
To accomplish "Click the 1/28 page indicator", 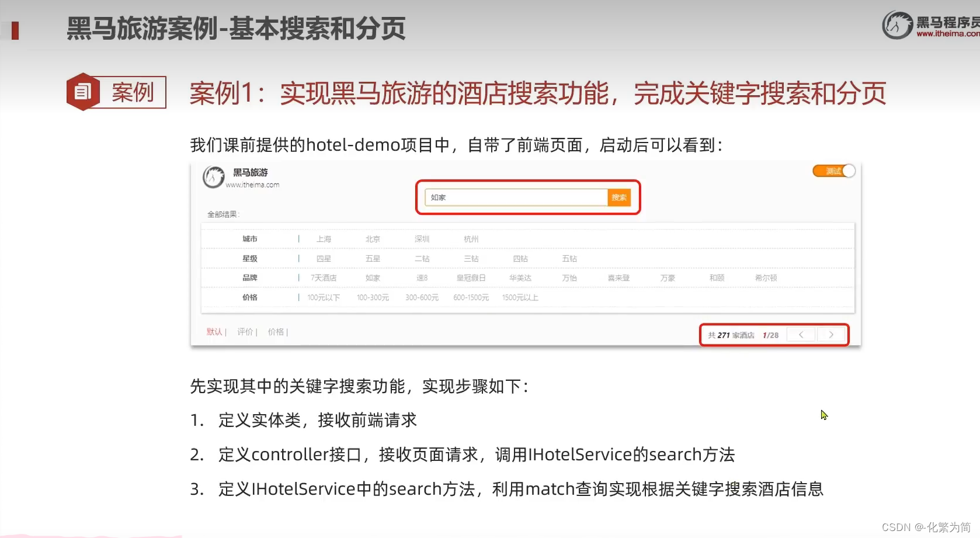I will tap(770, 335).
